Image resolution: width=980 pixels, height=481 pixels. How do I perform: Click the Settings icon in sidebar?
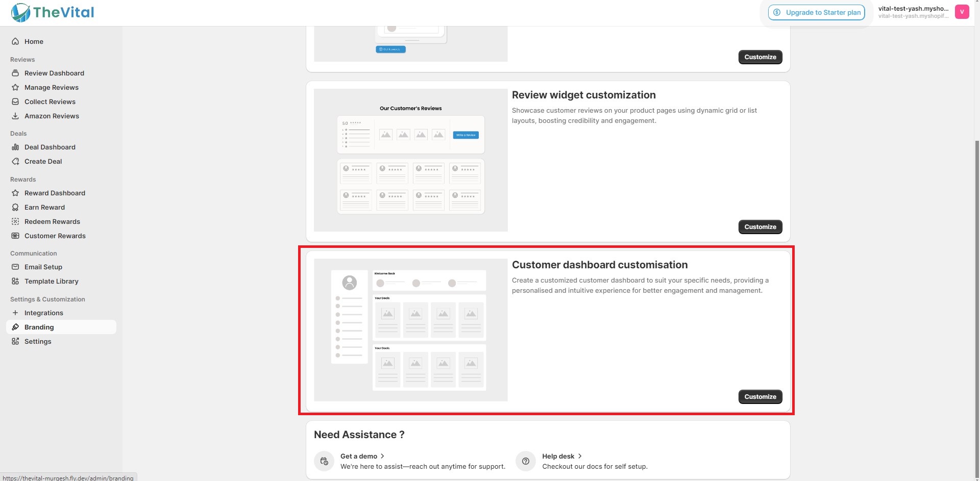click(15, 341)
